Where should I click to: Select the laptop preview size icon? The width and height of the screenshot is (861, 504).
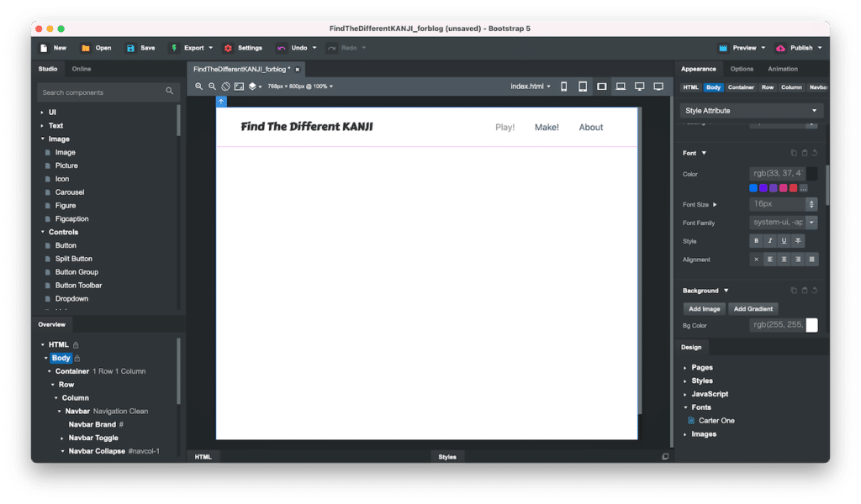pos(621,87)
